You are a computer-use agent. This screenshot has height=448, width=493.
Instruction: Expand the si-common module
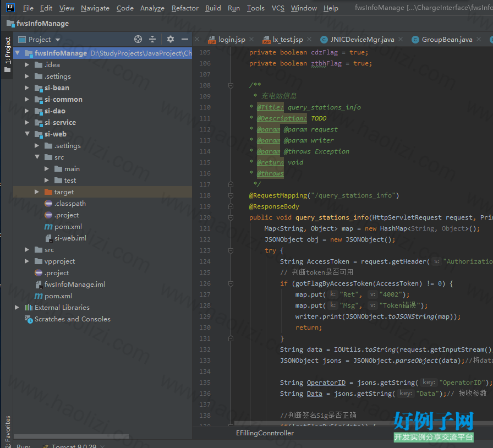coord(27,100)
